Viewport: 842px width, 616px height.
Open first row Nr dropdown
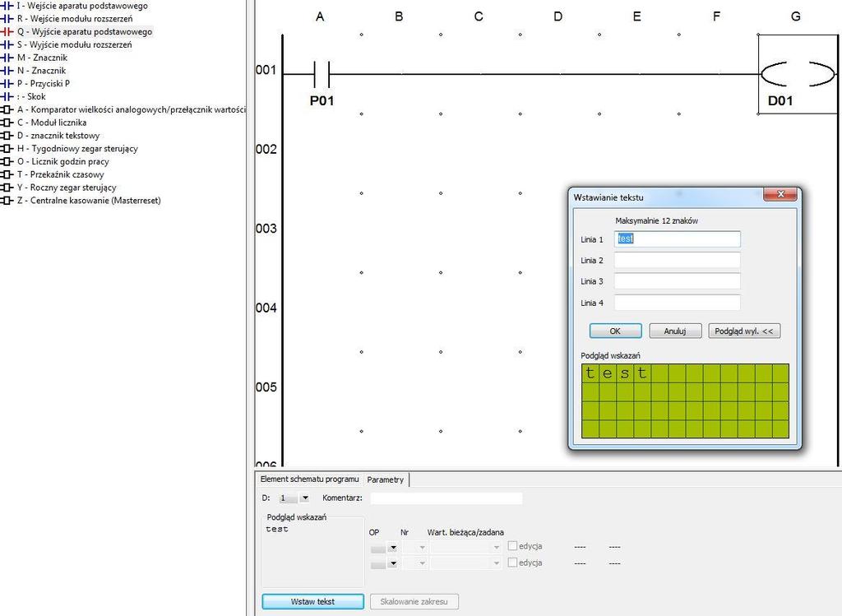click(422, 548)
